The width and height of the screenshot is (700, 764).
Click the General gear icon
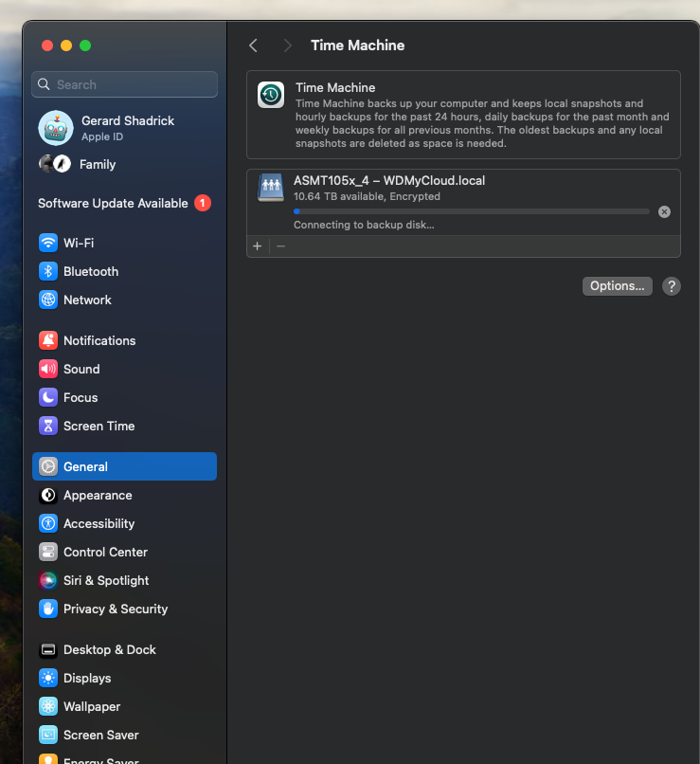pos(48,466)
